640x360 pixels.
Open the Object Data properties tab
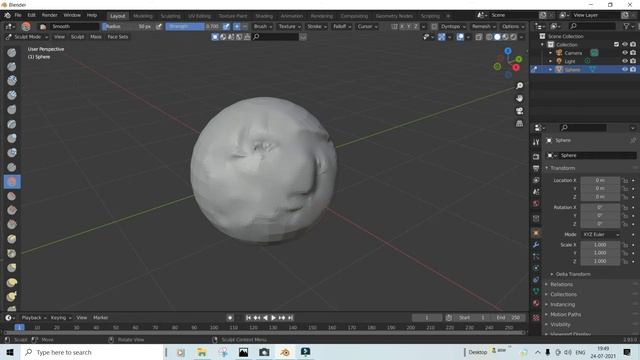coord(536,291)
